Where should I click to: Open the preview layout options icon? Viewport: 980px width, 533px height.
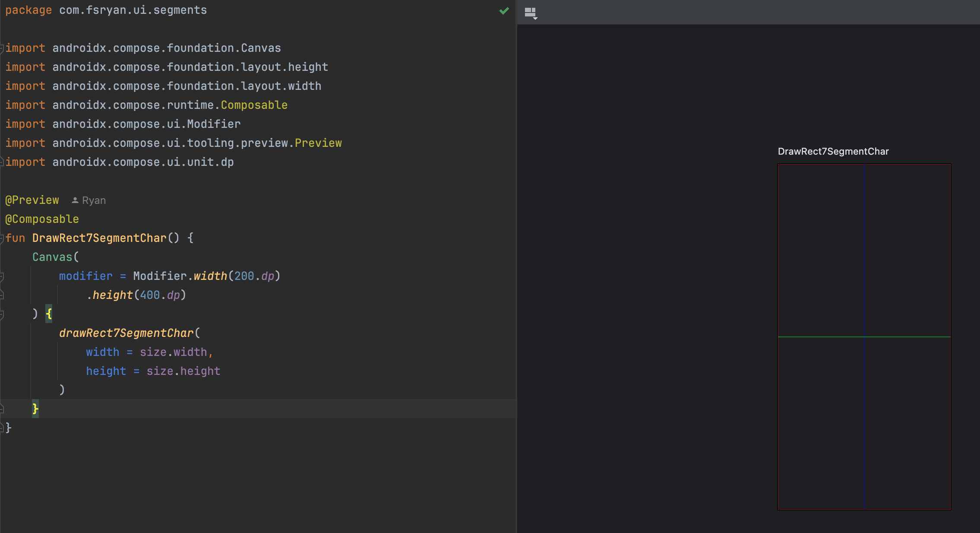(531, 13)
